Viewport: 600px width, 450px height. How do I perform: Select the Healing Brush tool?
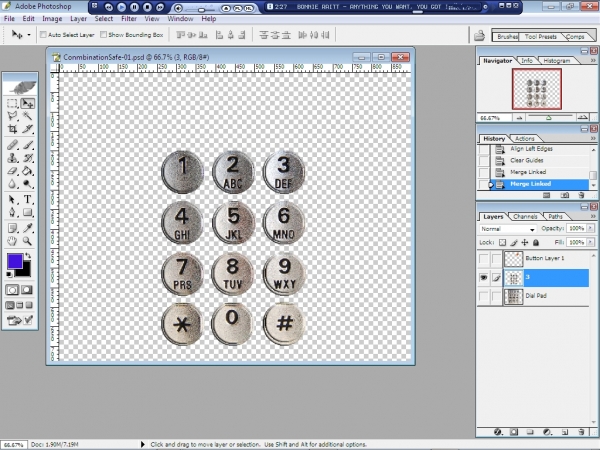click(x=12, y=145)
